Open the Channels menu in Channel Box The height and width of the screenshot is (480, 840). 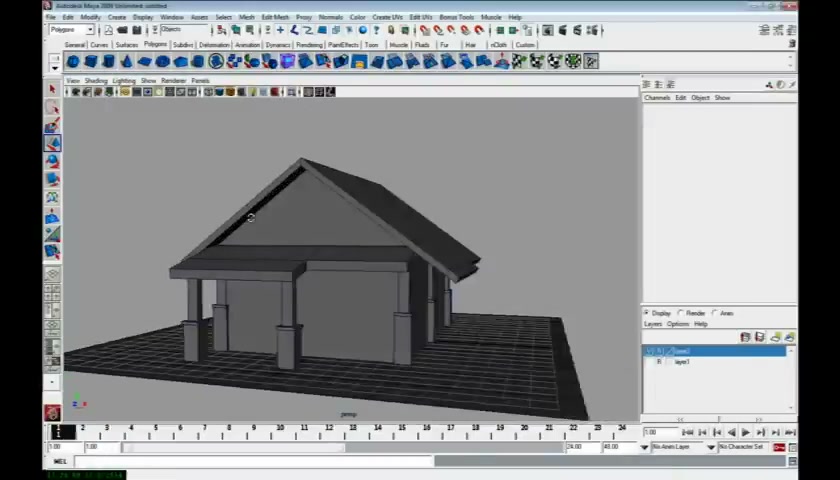point(657,98)
